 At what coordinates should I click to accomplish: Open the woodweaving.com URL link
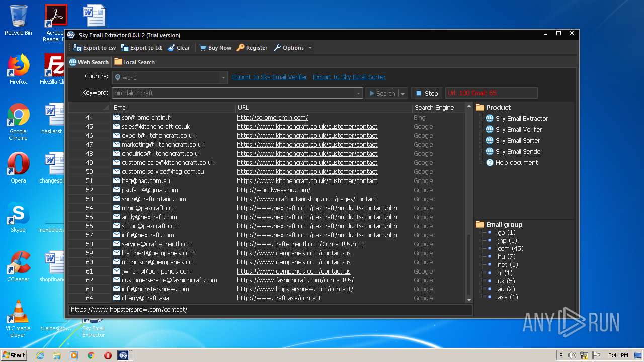point(274,190)
